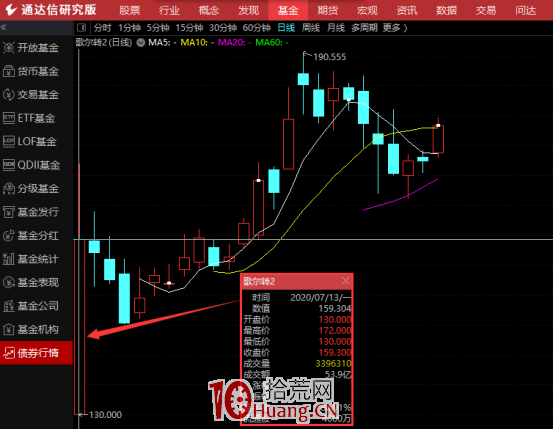Image resolution: width=554 pixels, height=430 pixels.
Task: Click the 190.555 high price marker
Action: pos(330,57)
